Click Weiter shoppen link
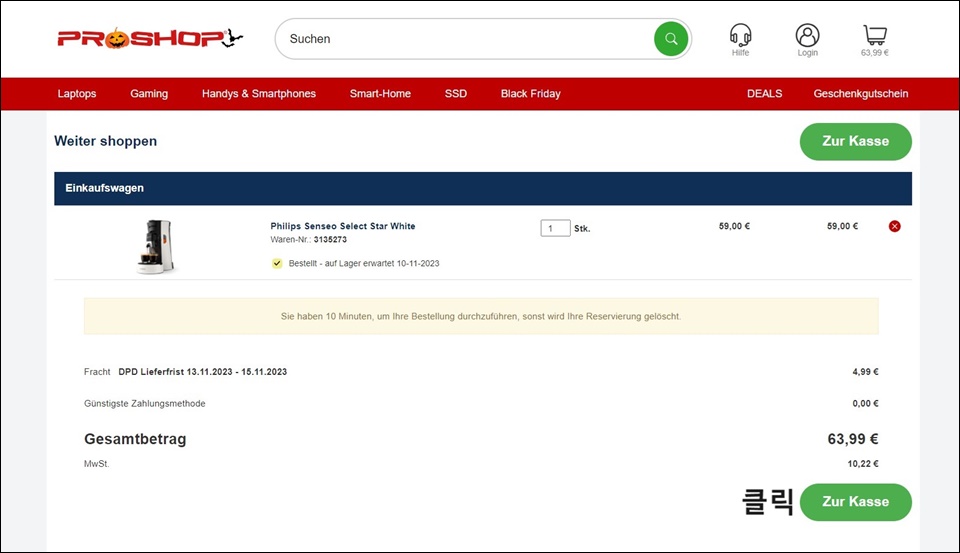Viewport: 960px width, 553px height. coord(105,141)
